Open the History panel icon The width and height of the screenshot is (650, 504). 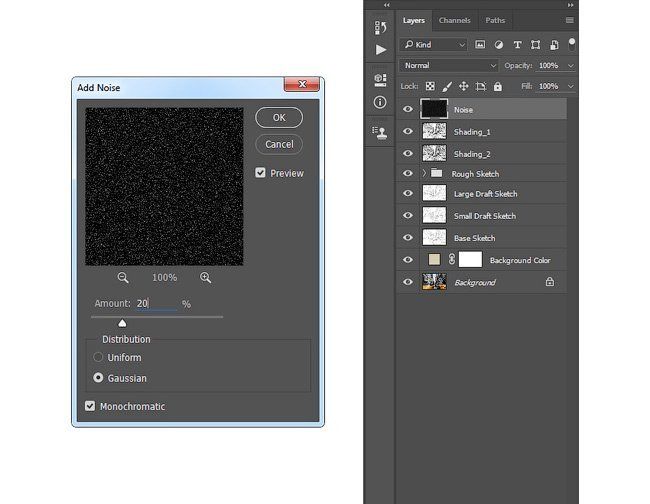tap(380, 27)
